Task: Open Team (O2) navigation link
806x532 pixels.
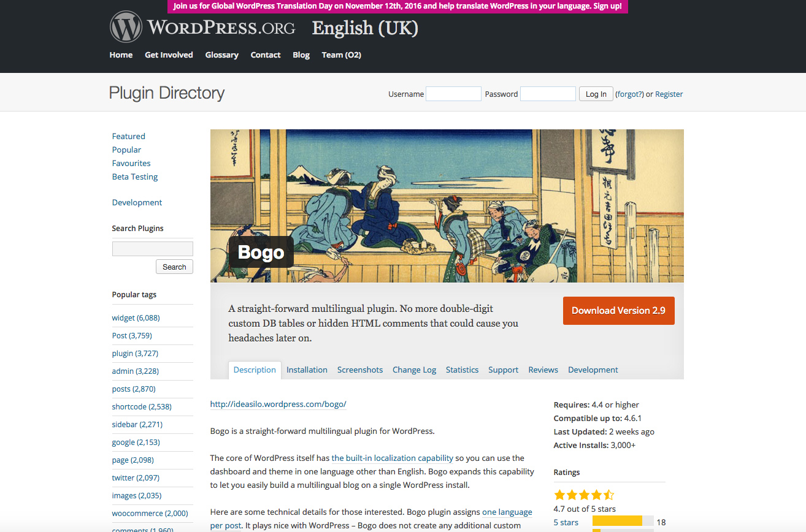Action: click(x=341, y=55)
